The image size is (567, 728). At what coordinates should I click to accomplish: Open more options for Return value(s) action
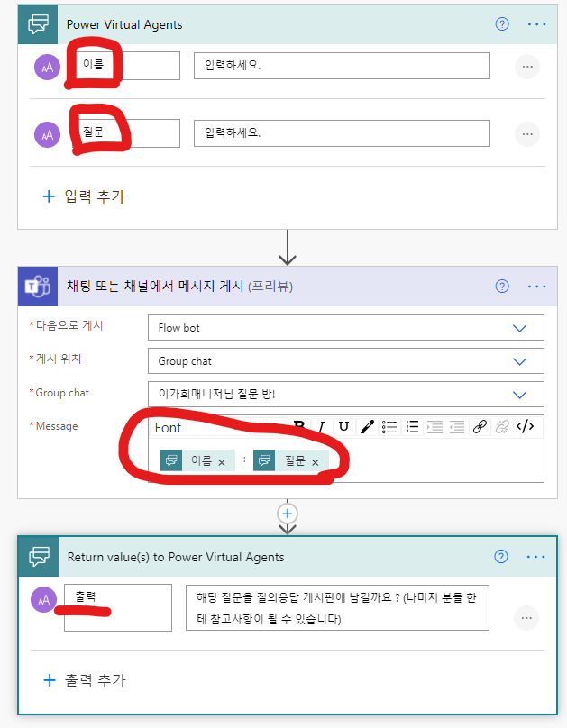coord(535,557)
